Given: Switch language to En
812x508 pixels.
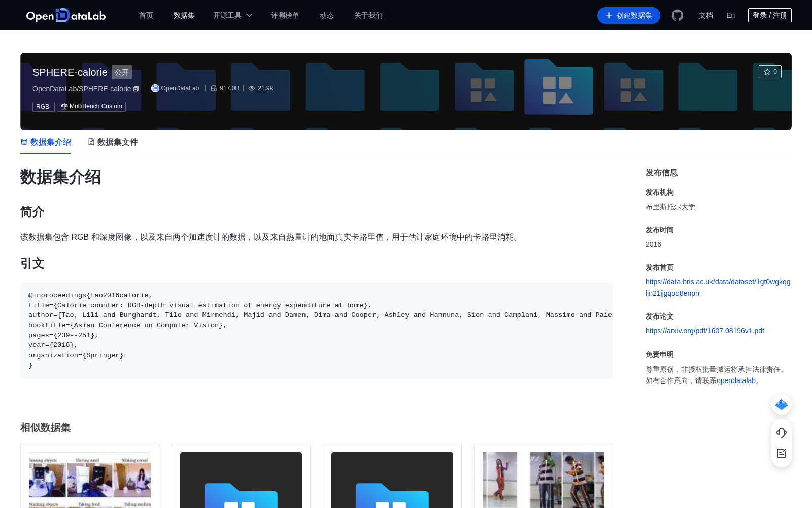Looking at the screenshot, I should pos(731,15).
